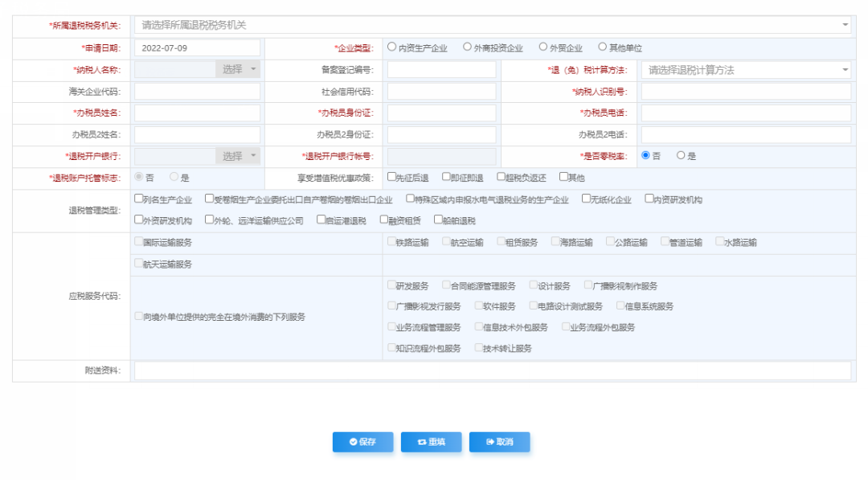The height and width of the screenshot is (480, 868).
Task: Check the 先征后退 checkbox
Action: [391, 177]
